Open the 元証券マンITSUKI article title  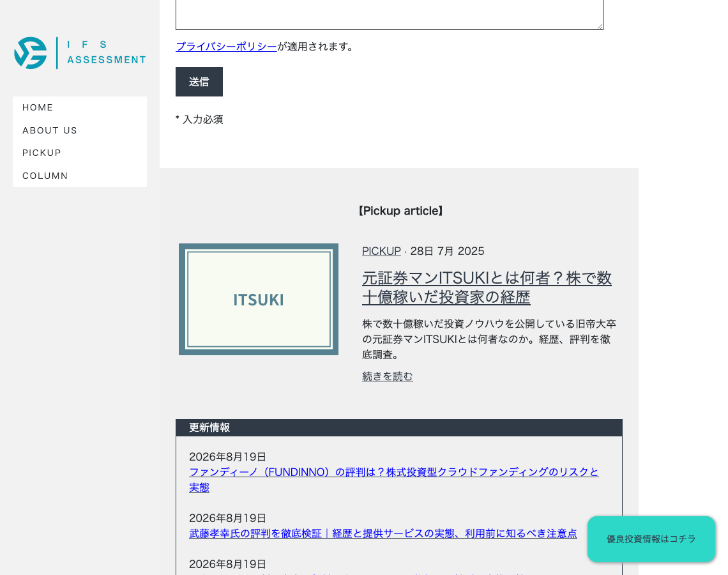pos(487,287)
